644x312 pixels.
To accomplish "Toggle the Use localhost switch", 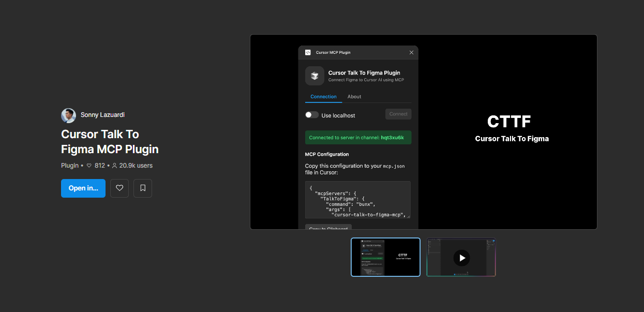I will pyautogui.click(x=312, y=115).
